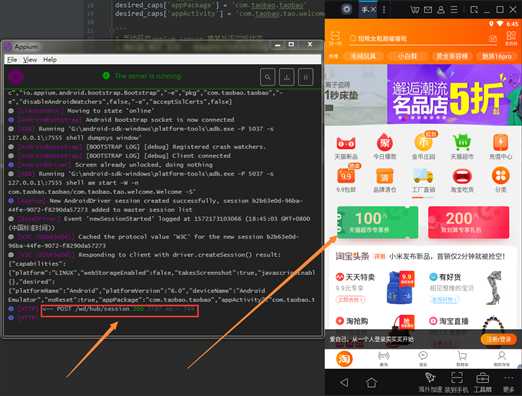The height and width of the screenshot is (396, 522).
Task: Tap the high-heel boot product thumbnail
Action: click(494, 287)
